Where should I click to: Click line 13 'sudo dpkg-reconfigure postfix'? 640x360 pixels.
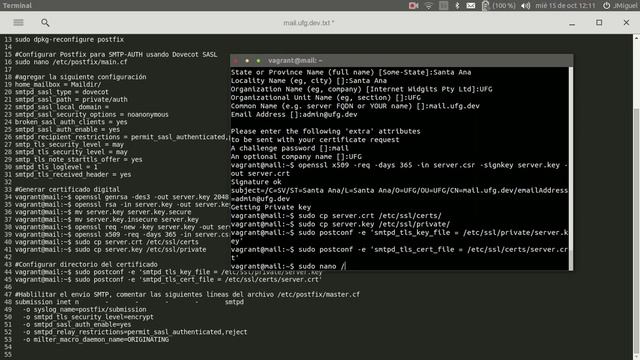point(69,40)
